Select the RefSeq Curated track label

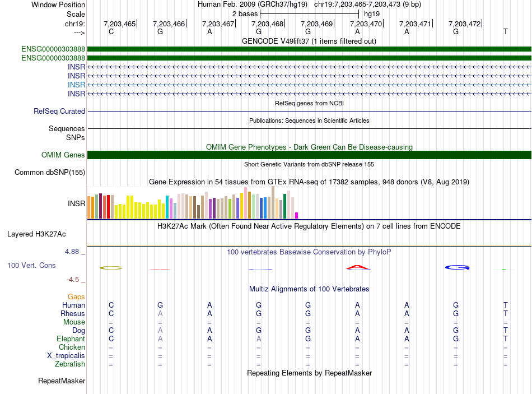point(59,111)
